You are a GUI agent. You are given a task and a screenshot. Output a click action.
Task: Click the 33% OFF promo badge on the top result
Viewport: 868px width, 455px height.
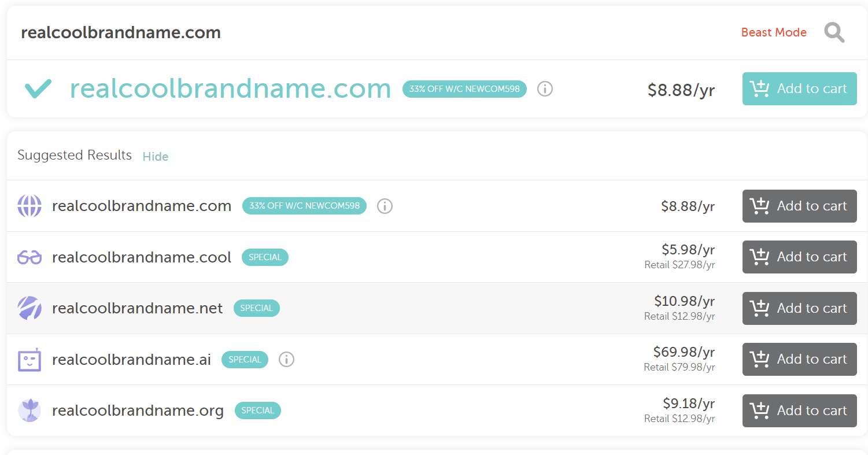pyautogui.click(x=464, y=89)
